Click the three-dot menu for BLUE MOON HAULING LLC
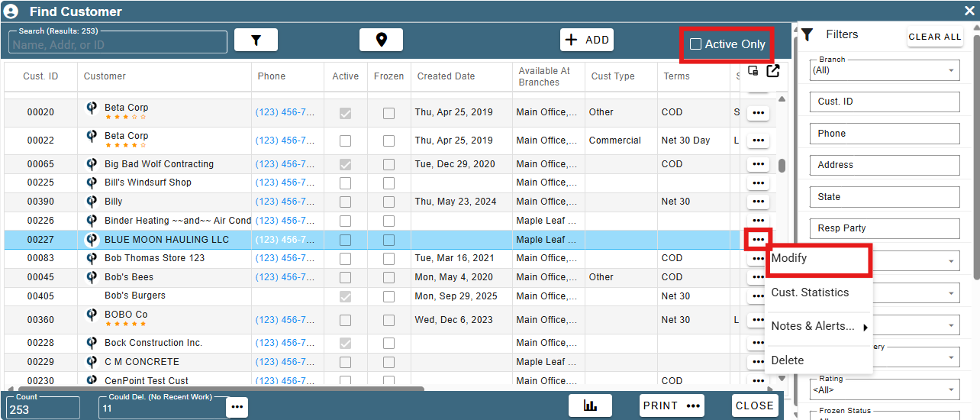The image size is (980, 420). click(758, 240)
